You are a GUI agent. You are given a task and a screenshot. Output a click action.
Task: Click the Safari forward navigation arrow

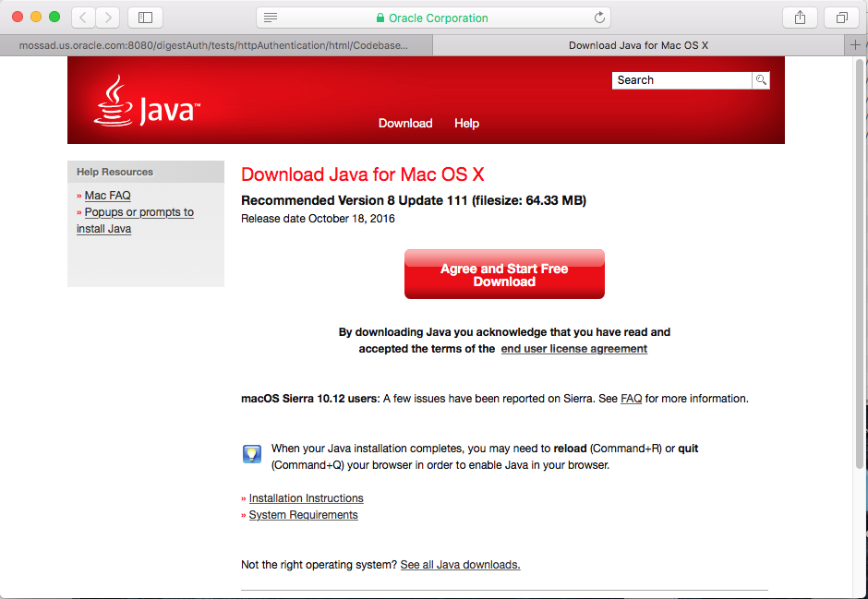click(108, 18)
